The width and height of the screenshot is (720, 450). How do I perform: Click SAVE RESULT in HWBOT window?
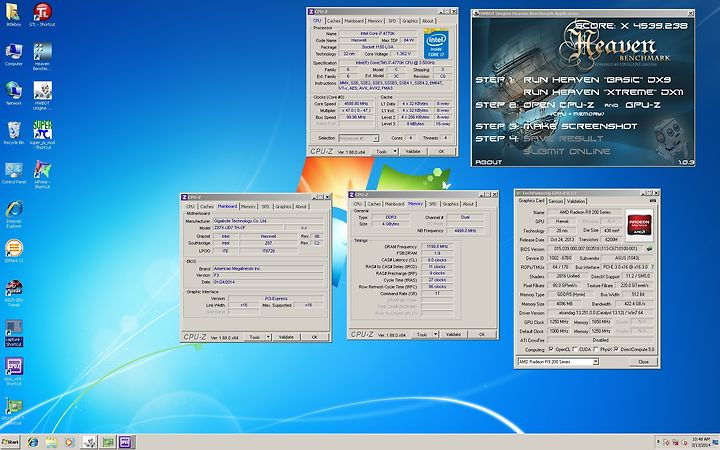coord(563,138)
